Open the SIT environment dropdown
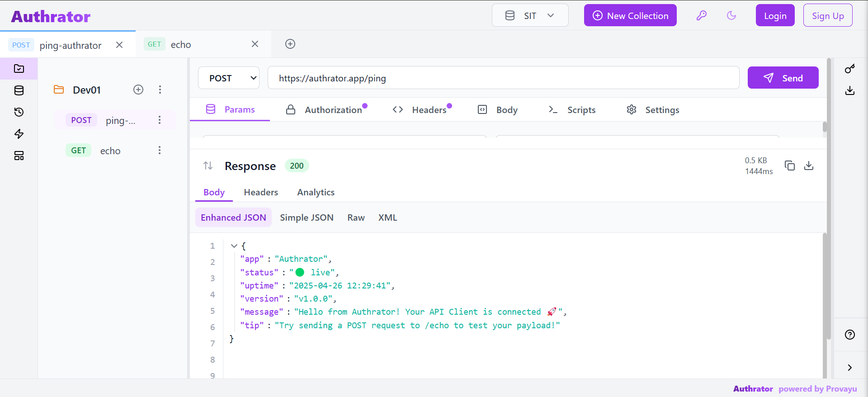The image size is (868, 397). pyautogui.click(x=530, y=15)
